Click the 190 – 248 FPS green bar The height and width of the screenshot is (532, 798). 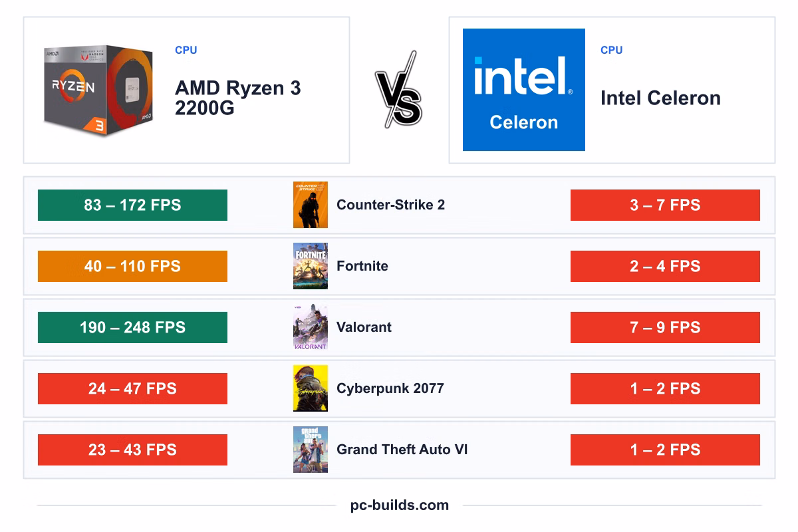pos(132,327)
